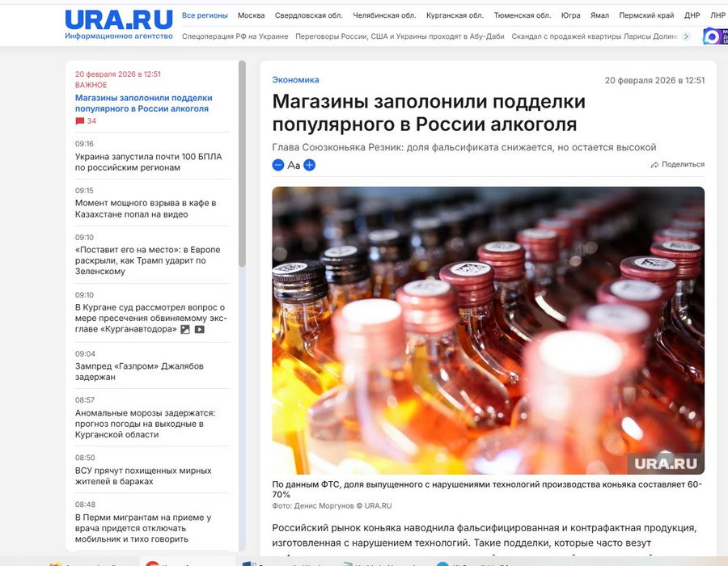Image resolution: width=728 pixels, height=566 pixels.
Task: Open the Kazakhstan cafe explosion story
Action: click(x=146, y=209)
